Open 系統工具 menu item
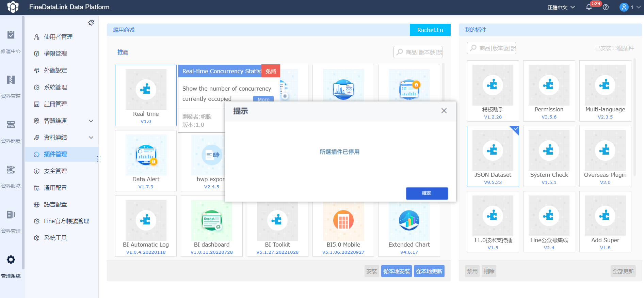This screenshot has width=644, height=298. tap(62, 238)
